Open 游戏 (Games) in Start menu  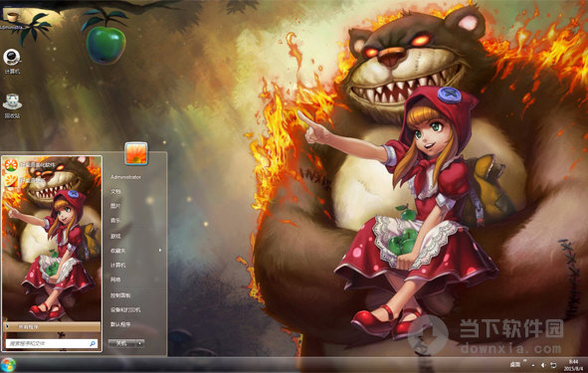(x=115, y=236)
